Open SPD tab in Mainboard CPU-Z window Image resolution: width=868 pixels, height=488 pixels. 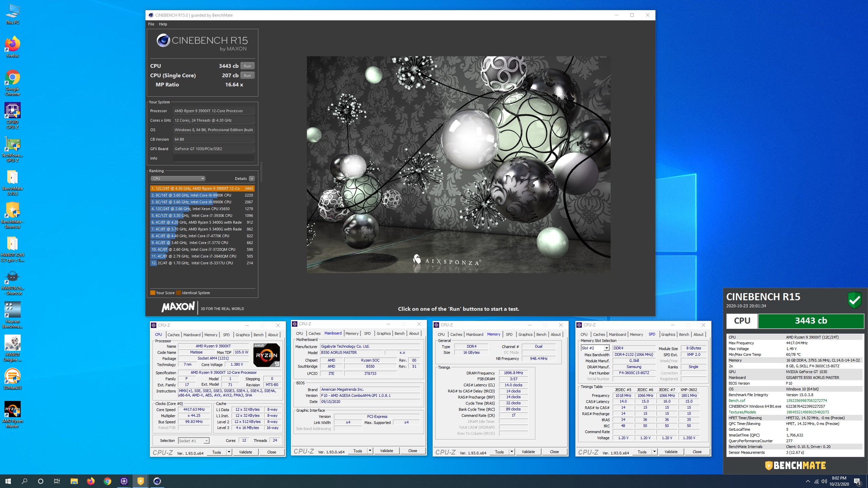pos(368,333)
